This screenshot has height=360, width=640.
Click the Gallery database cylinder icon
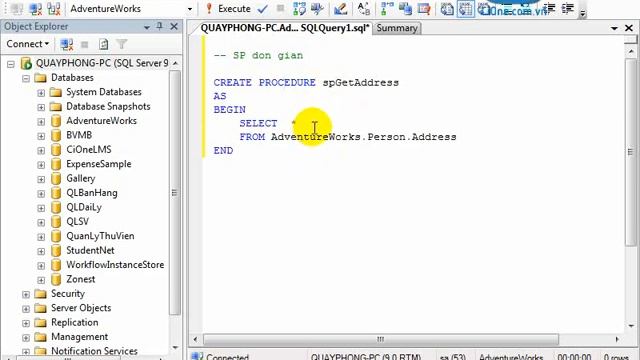point(56,178)
